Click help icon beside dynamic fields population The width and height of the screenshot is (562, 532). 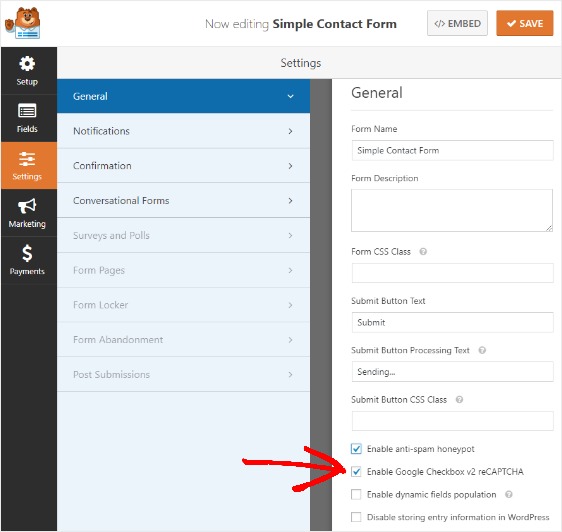point(508,494)
